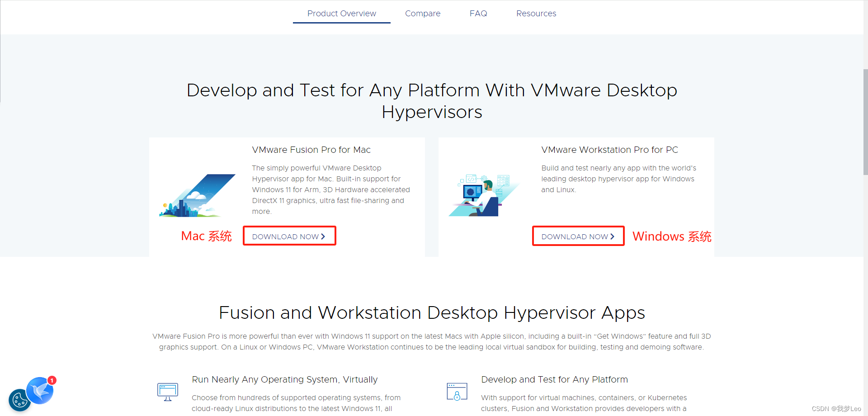Click the Workstation description starting "Build and test nearly"
This screenshot has width=868, height=416.
click(x=618, y=179)
